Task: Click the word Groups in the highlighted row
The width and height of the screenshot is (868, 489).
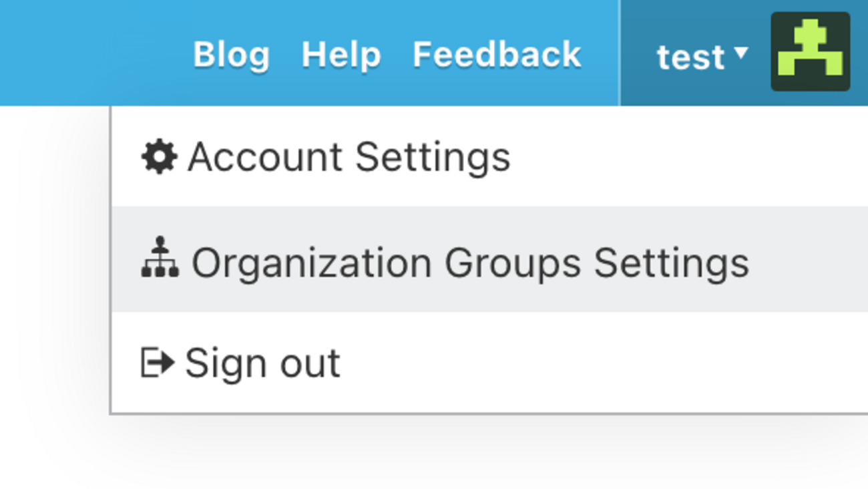Action: (x=512, y=263)
